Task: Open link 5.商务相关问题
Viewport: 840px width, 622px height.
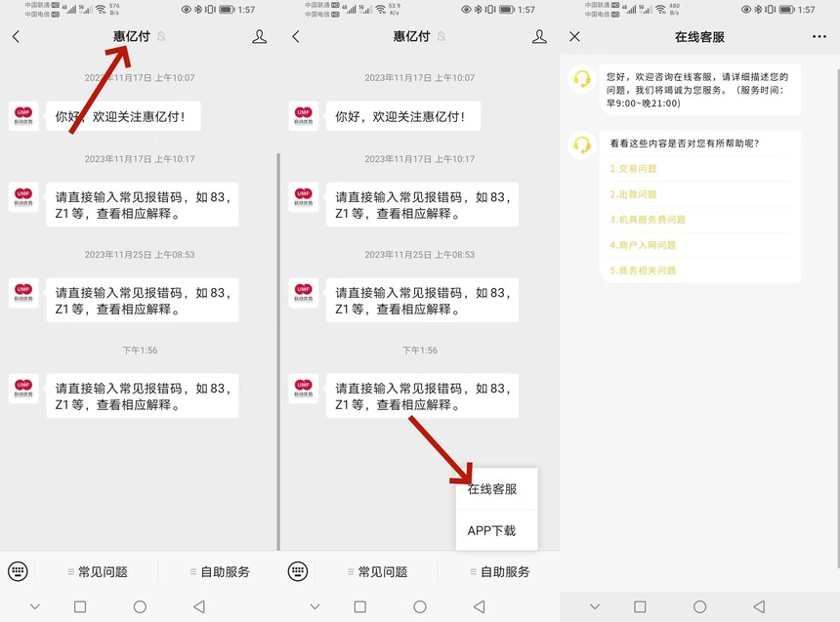Action: tap(643, 270)
